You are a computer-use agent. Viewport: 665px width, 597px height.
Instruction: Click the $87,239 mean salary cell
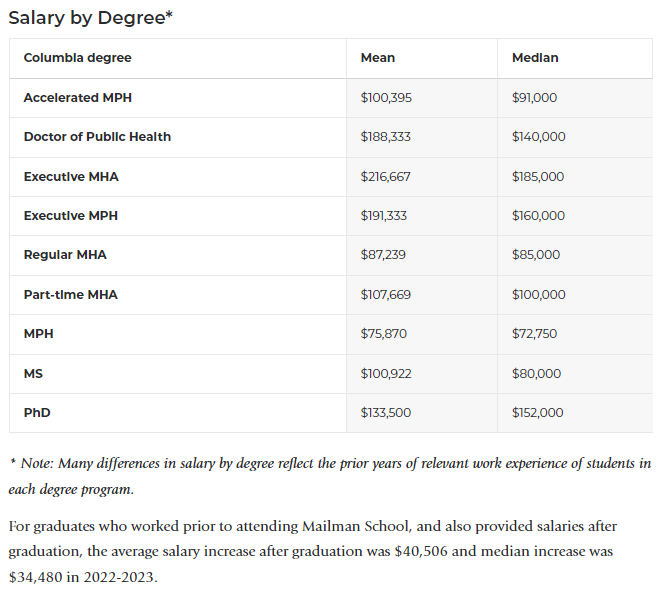383,255
